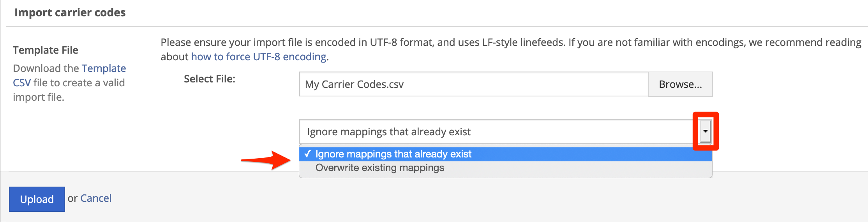This screenshot has height=222, width=868.
Task: Click the blue Upload button
Action: [37, 199]
